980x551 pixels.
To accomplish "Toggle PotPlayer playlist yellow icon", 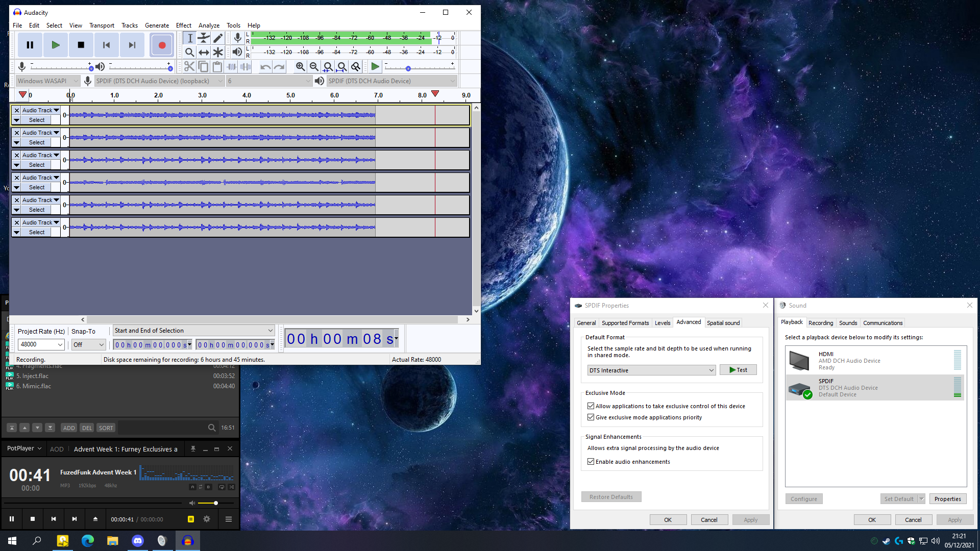I will tap(190, 519).
